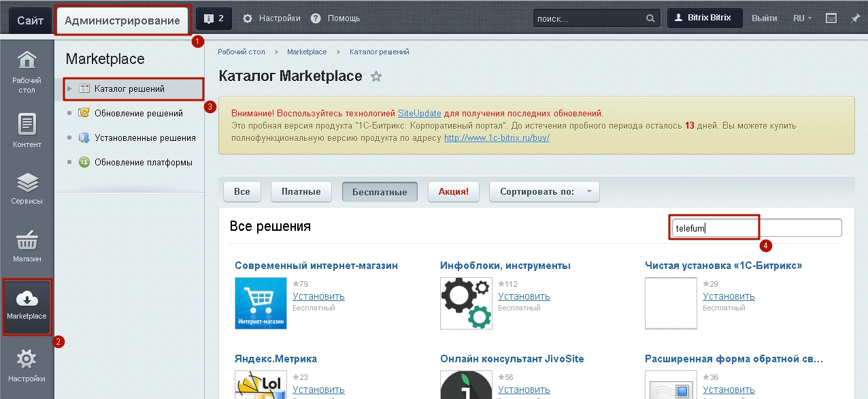Open Чистая установка «1С-Битрикс» title
This screenshot has width=868, height=399.
point(724,266)
